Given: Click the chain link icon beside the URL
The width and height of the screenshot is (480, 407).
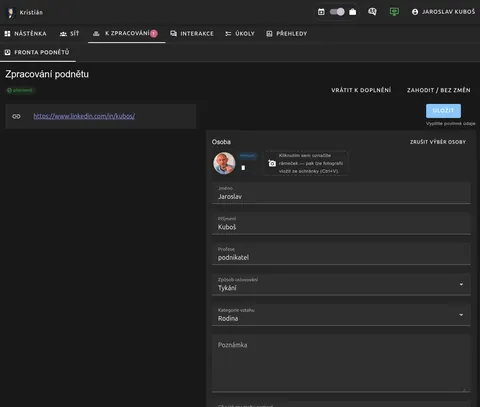Looking at the screenshot, I should coord(16,116).
